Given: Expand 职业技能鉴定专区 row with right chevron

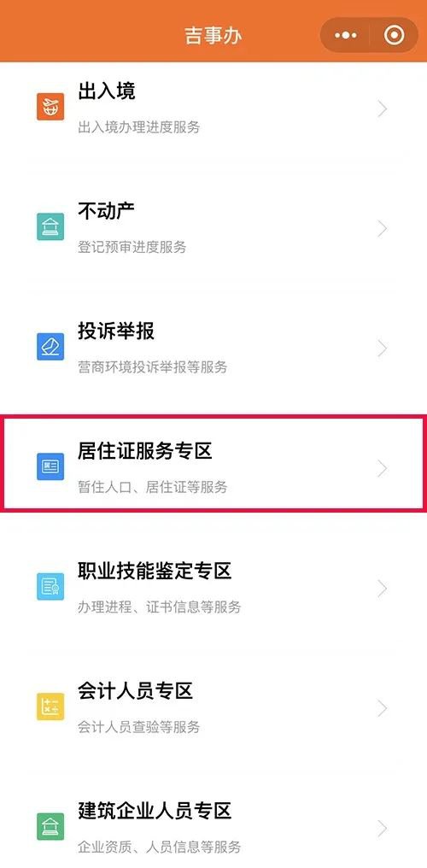Looking at the screenshot, I should tap(383, 589).
